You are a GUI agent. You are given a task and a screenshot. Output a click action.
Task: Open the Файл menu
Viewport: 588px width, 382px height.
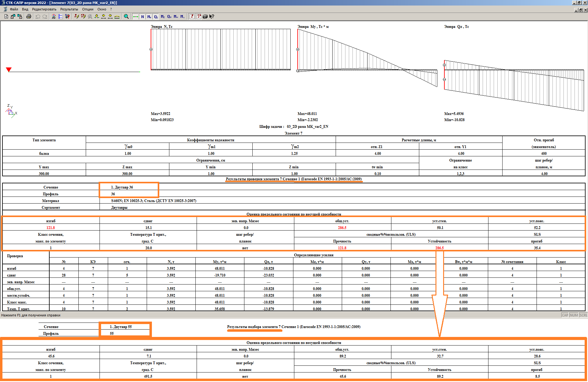[14, 9]
